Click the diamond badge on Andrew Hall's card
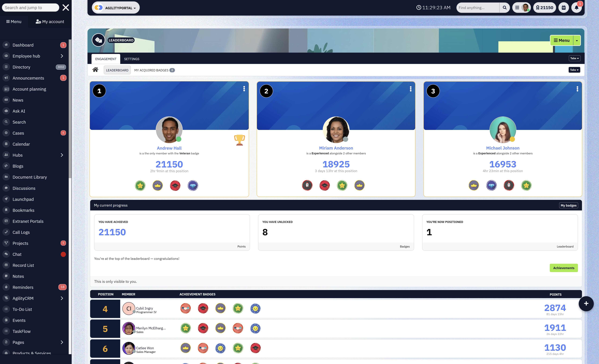599x364 pixels. 193,186
